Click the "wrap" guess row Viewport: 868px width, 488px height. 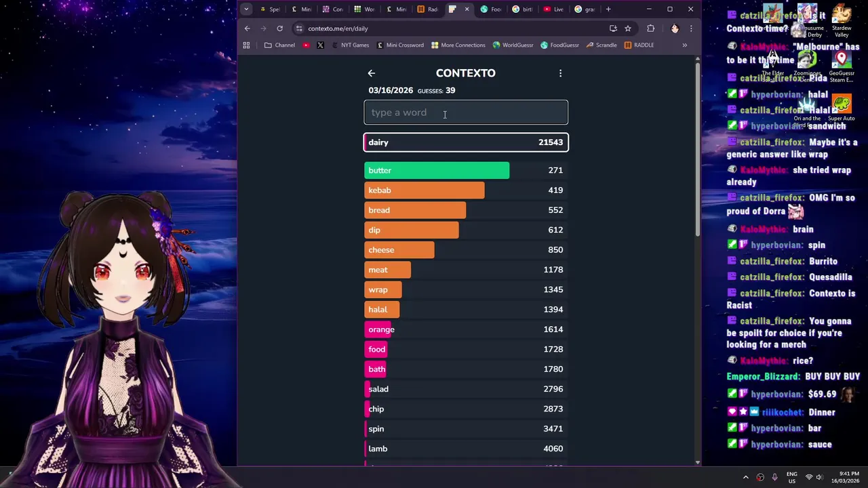466,289
